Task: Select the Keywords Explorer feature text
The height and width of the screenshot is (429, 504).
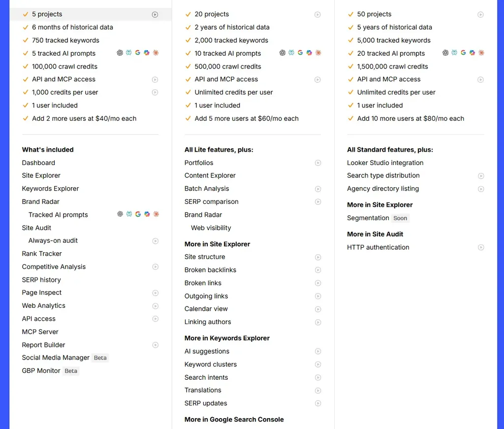Action: click(x=51, y=189)
